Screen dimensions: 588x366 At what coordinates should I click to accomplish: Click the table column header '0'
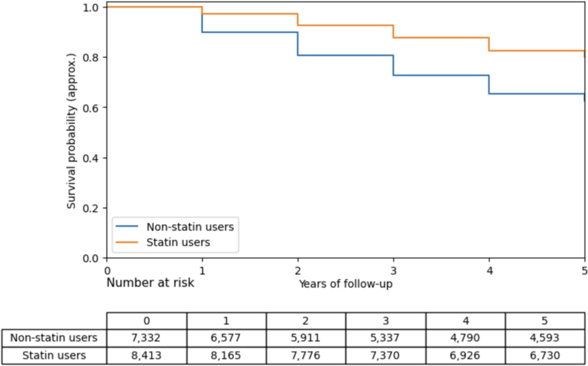[146, 321]
